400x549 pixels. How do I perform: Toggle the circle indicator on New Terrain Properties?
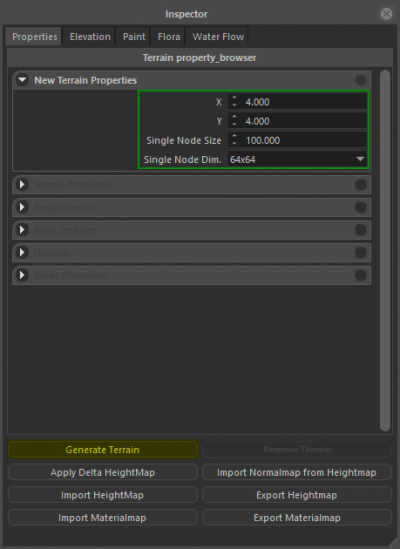[360, 80]
